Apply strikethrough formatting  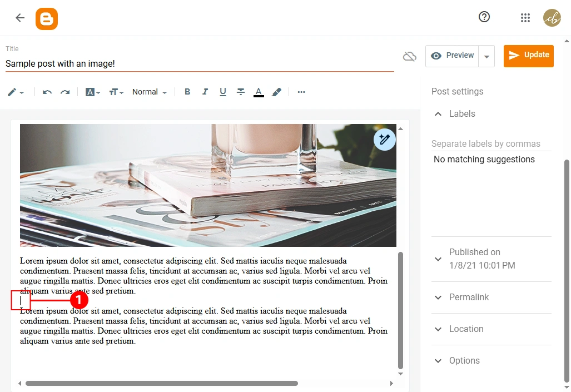[x=241, y=92]
